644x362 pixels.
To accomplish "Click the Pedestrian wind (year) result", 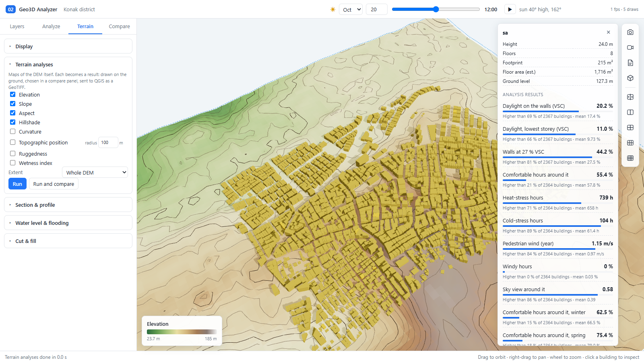I will point(558,248).
